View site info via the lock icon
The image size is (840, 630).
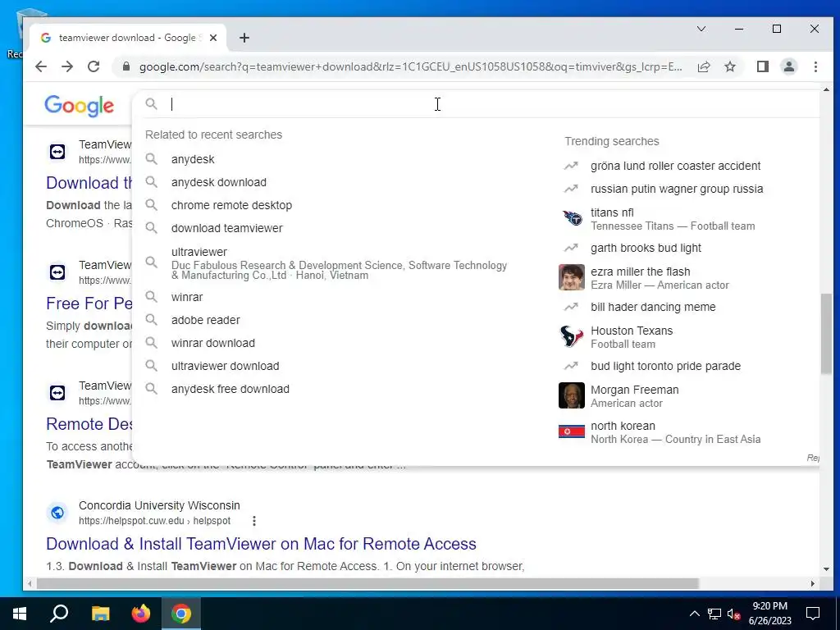coord(126,66)
